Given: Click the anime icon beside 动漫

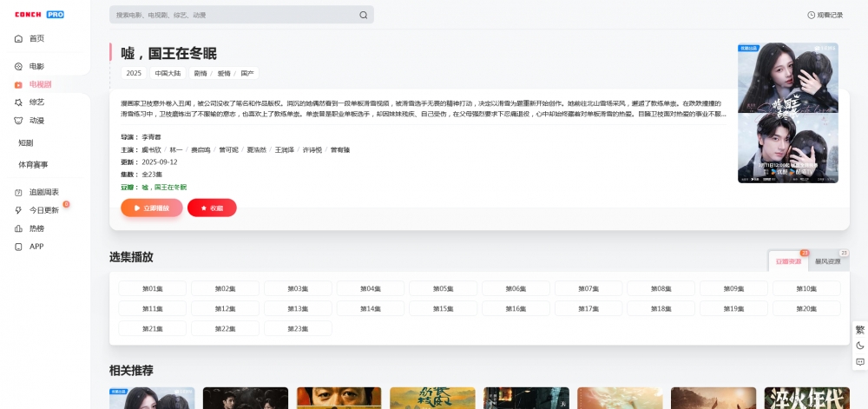Looking at the screenshot, I should (x=19, y=121).
